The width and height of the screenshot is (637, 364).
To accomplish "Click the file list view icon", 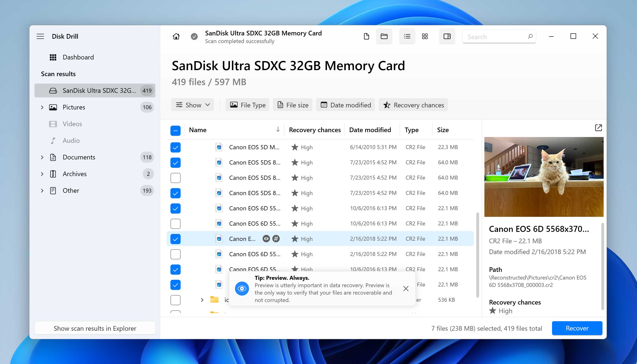I will coord(407,36).
